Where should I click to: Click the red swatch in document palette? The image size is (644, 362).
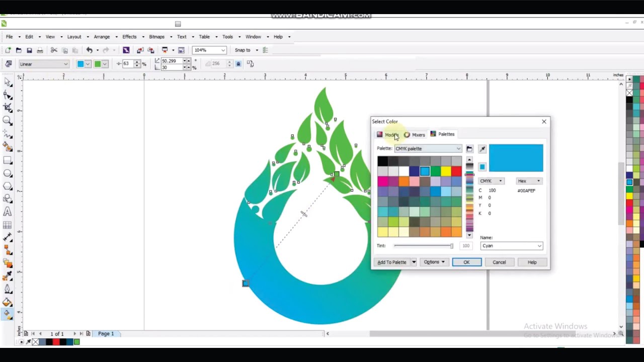(x=56, y=342)
